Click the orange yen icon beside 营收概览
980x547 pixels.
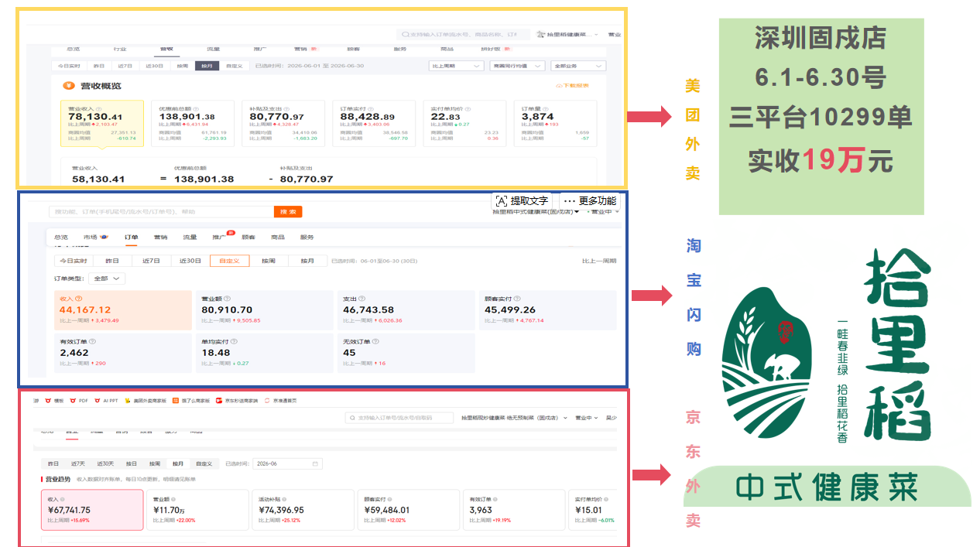click(x=68, y=86)
